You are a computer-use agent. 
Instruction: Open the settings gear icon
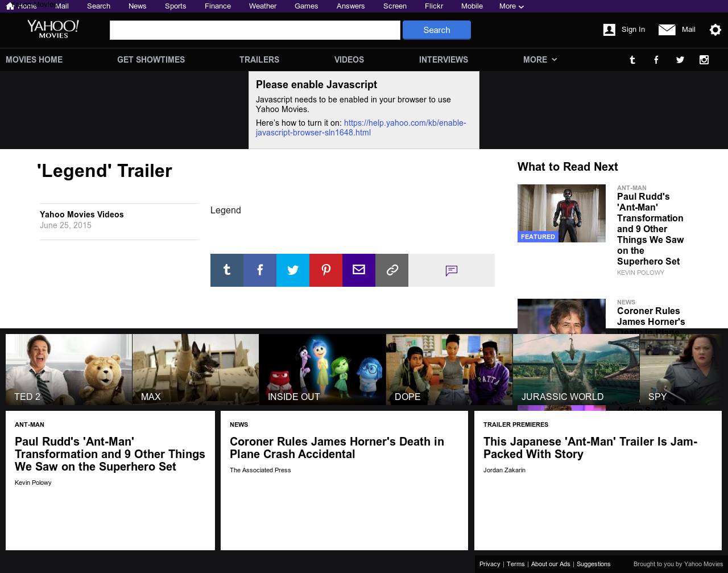tap(715, 30)
